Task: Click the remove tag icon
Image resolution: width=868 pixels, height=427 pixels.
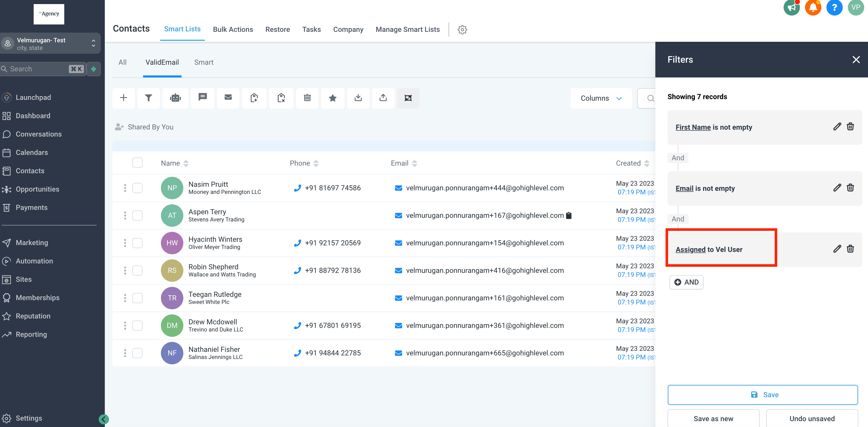Action: coord(281,98)
